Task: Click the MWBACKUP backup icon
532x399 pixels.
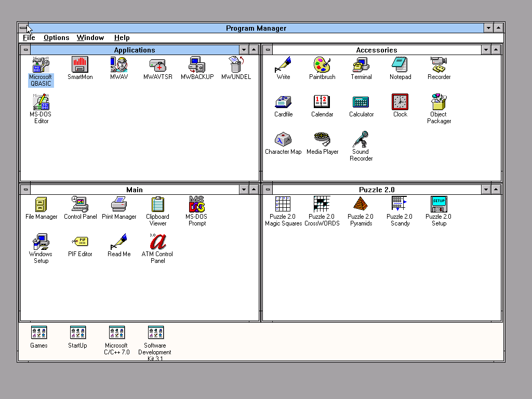Action: click(197, 65)
